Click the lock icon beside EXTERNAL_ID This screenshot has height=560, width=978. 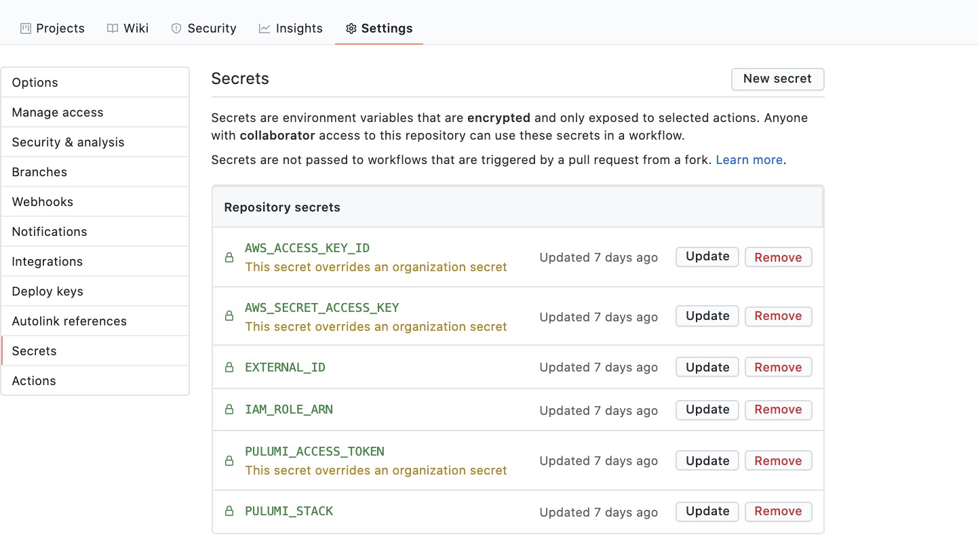coord(229,367)
